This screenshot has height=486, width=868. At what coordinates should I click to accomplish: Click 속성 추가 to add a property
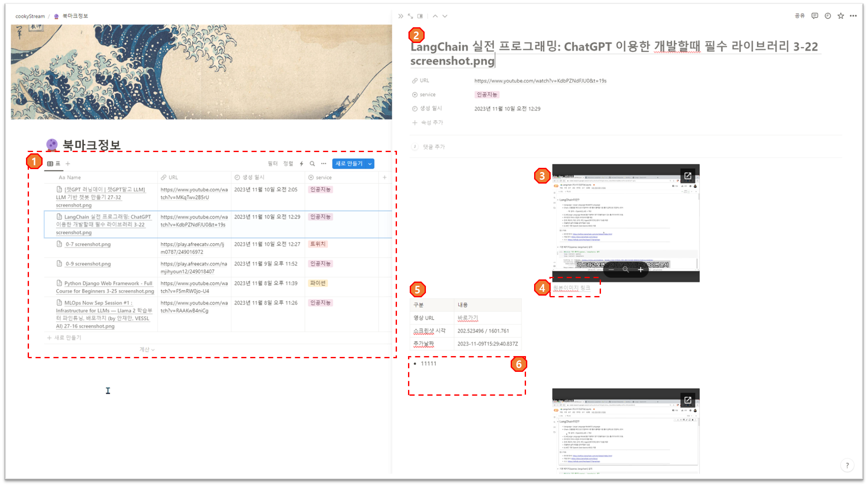tap(428, 123)
